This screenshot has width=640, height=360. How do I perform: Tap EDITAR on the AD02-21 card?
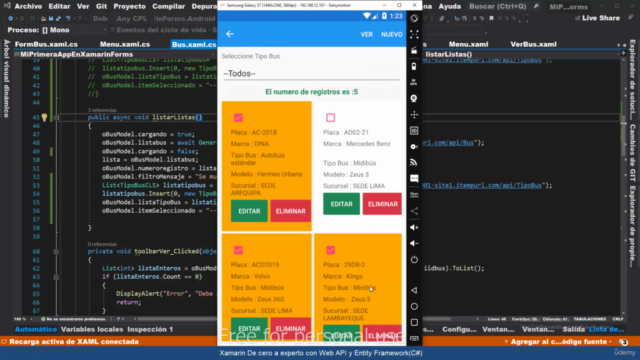tap(341, 204)
